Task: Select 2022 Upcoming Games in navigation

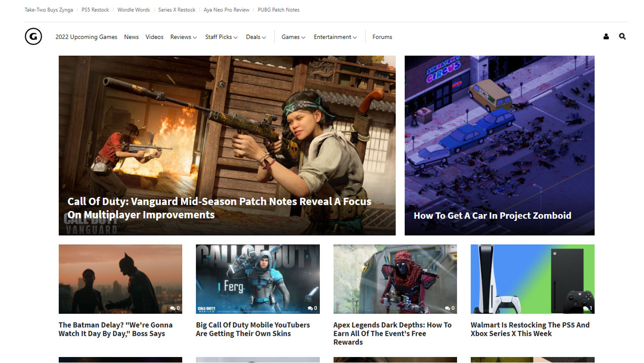Action: tap(86, 37)
